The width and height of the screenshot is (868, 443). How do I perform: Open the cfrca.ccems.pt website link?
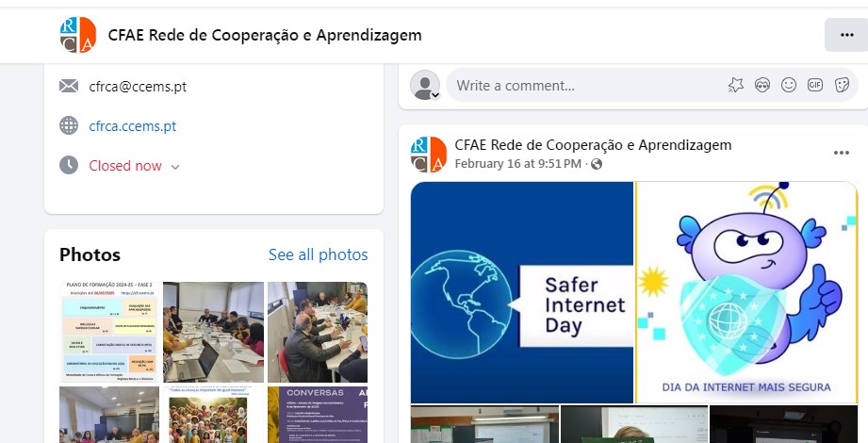click(x=133, y=126)
